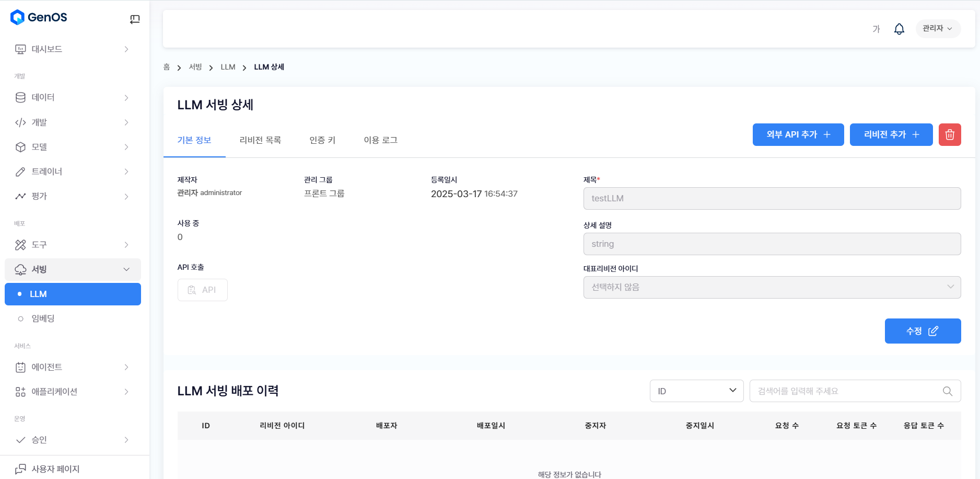Open the 대시보드 menu in sidebar

pos(73,49)
